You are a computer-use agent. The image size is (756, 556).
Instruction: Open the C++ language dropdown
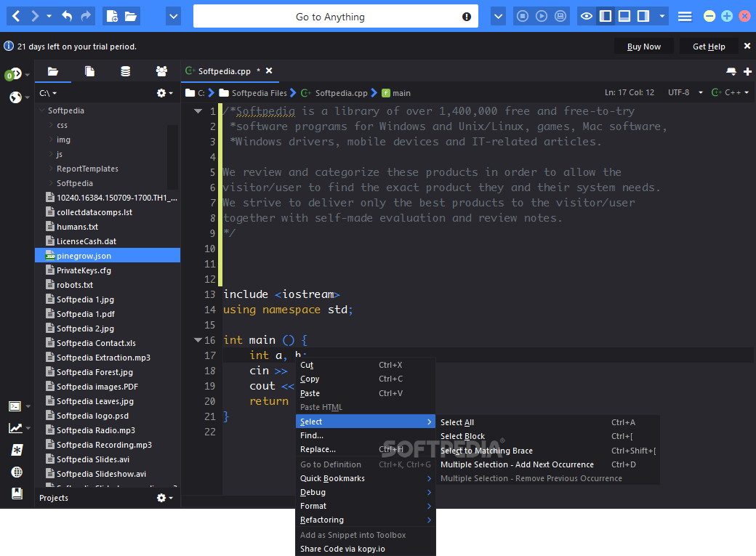pyautogui.click(x=730, y=92)
